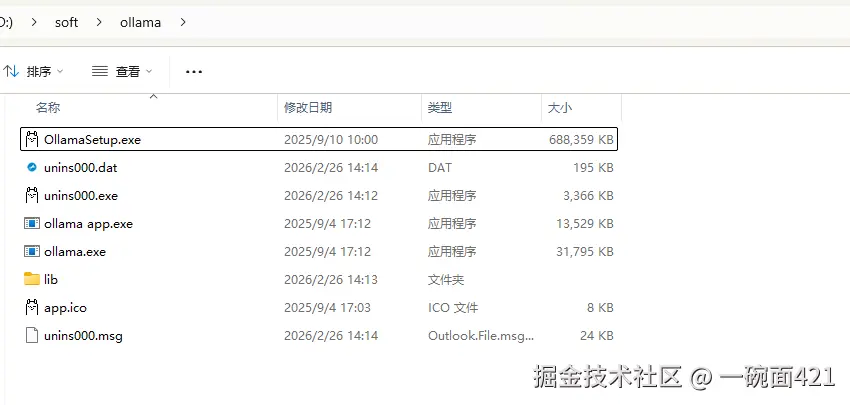Click the unins000.exe llama icon
850x405 pixels.
[32, 195]
